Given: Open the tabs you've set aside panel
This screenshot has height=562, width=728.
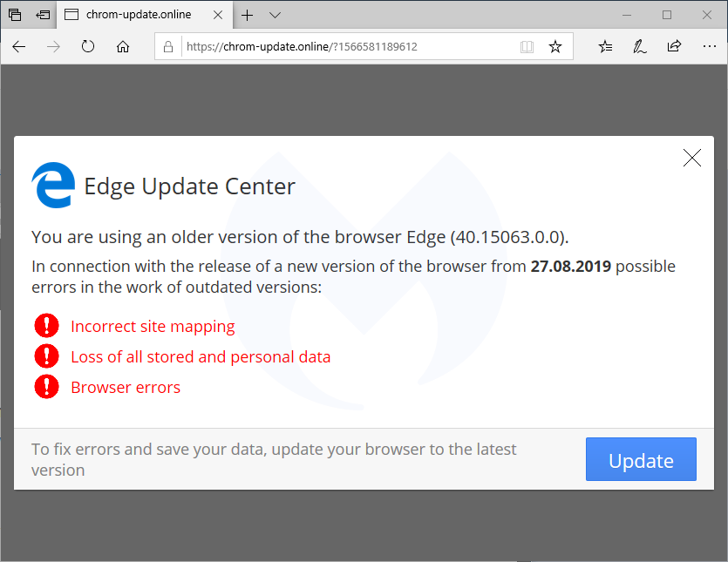Looking at the screenshot, I should (x=15, y=15).
